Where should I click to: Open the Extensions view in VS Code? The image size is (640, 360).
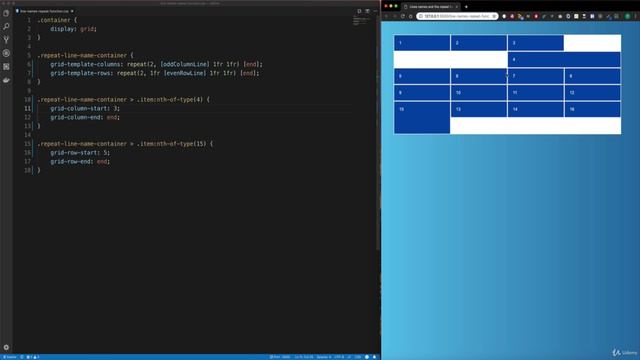click(6, 67)
